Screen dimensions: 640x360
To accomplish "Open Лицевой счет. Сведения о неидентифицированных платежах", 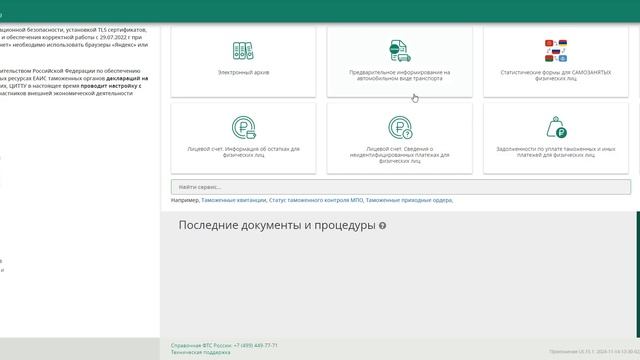I will tap(400, 155).
